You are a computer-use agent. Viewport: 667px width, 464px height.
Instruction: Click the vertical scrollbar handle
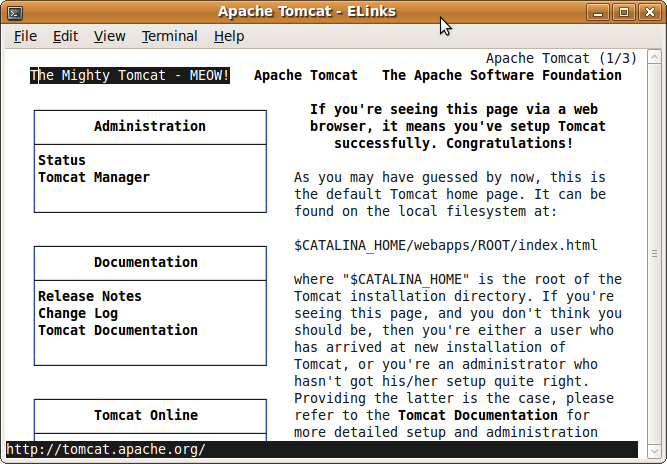pyautogui.click(x=654, y=254)
